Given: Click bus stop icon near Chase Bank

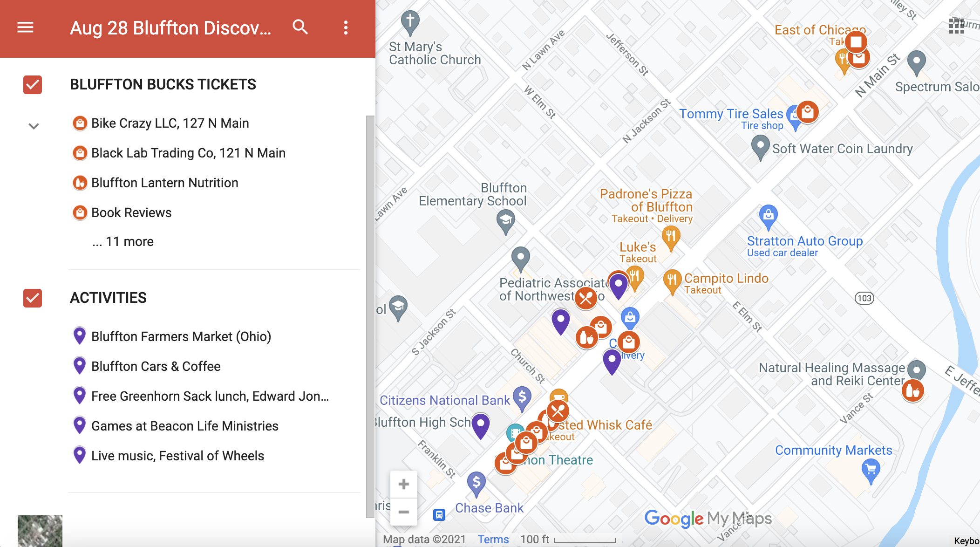Looking at the screenshot, I should 439,514.
